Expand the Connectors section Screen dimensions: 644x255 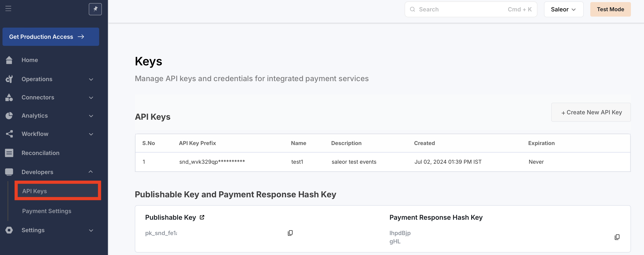tap(91, 98)
